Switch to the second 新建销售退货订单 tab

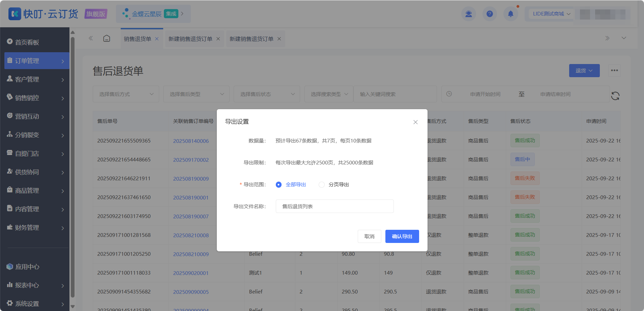pos(252,39)
